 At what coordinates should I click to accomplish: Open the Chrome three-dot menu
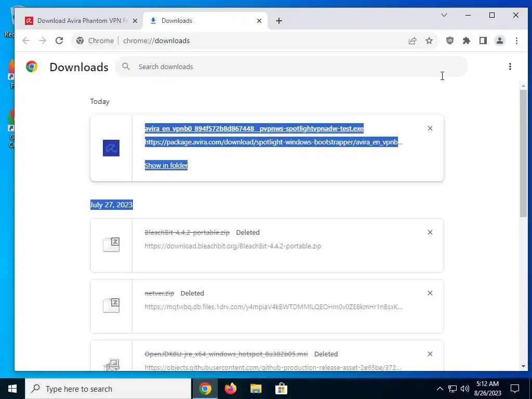(517, 41)
